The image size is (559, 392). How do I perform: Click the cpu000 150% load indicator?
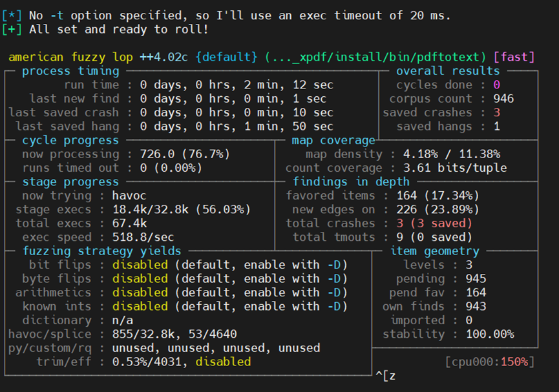pyautogui.click(x=490, y=362)
